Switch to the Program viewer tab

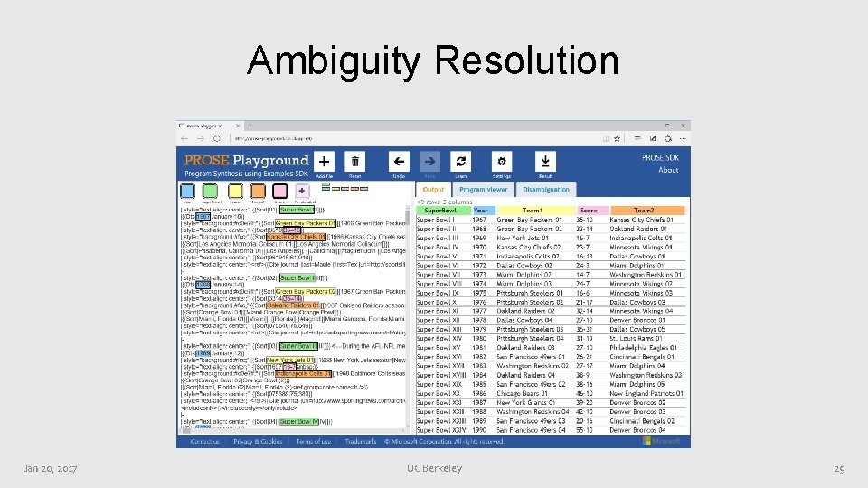483,189
